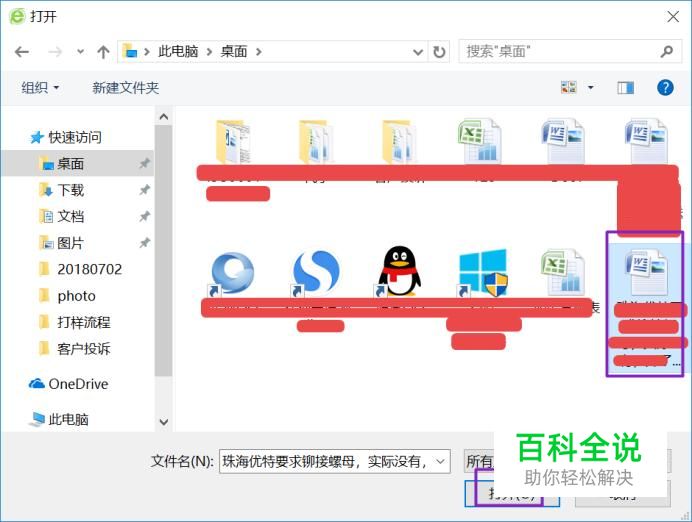This screenshot has width=692, height=522.
Task: Click the sidebar scroll down arrow
Action: pyautogui.click(x=164, y=422)
